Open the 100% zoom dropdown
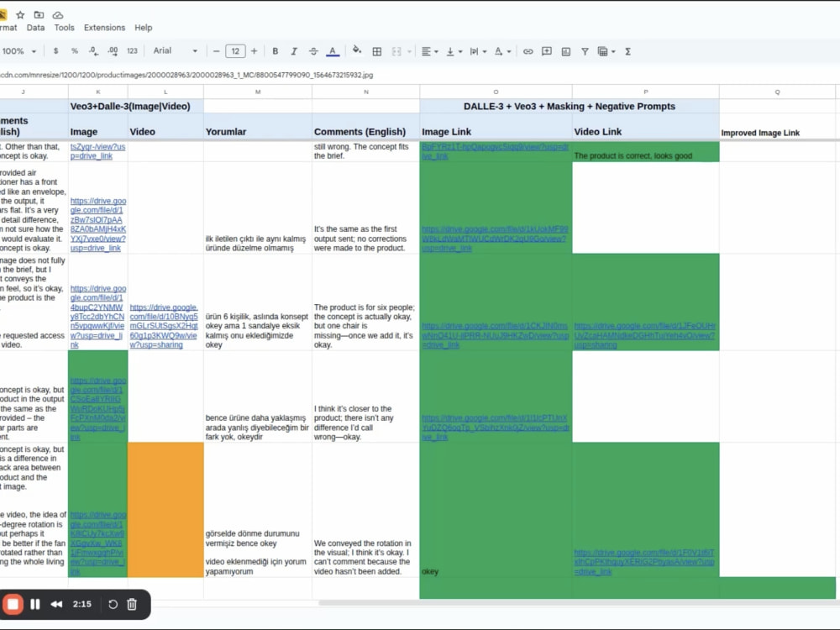This screenshot has width=840, height=630. [x=19, y=51]
